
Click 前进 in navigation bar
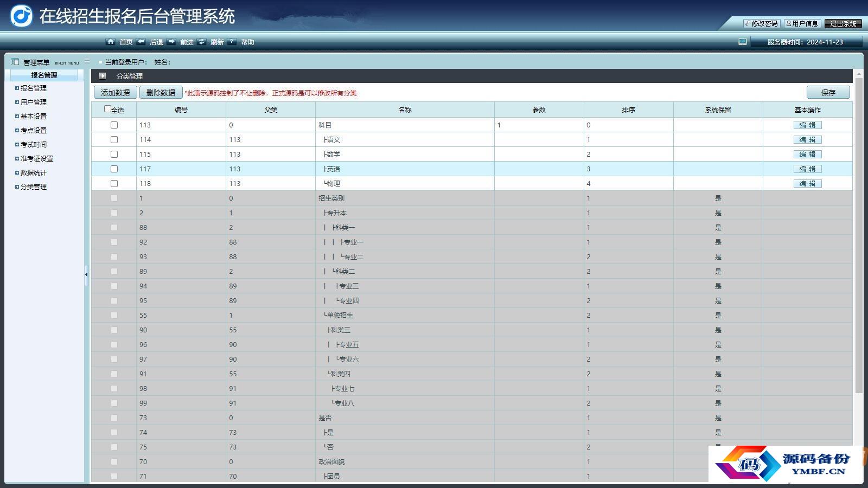point(187,42)
